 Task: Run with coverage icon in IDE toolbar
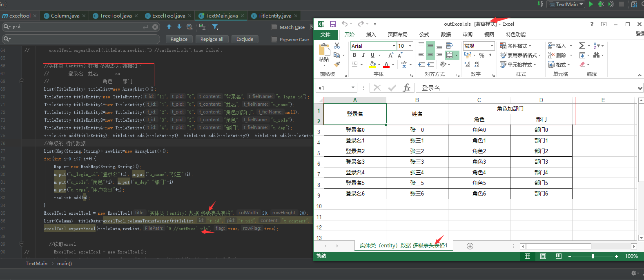611,4
